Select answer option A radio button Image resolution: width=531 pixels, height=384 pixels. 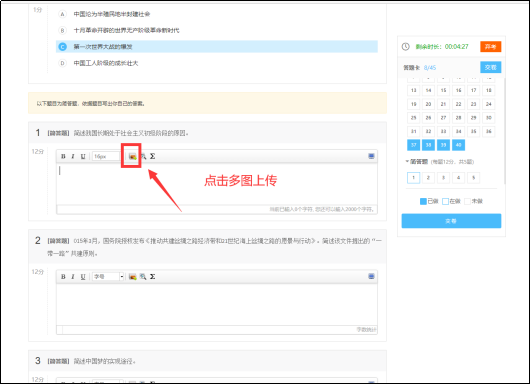tap(62, 14)
